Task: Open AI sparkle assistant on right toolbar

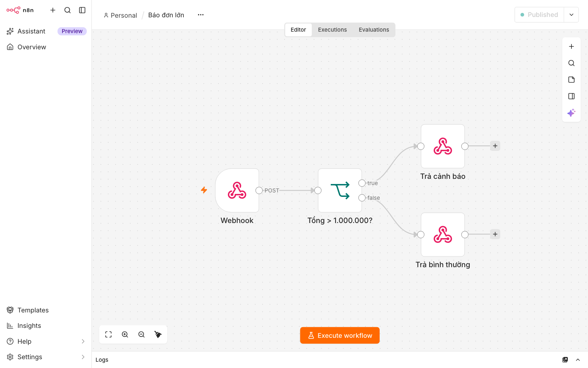Action: (x=571, y=113)
